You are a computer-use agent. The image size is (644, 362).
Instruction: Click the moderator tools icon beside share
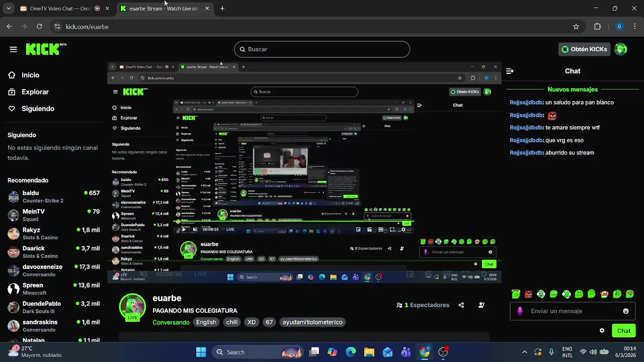[481, 305]
